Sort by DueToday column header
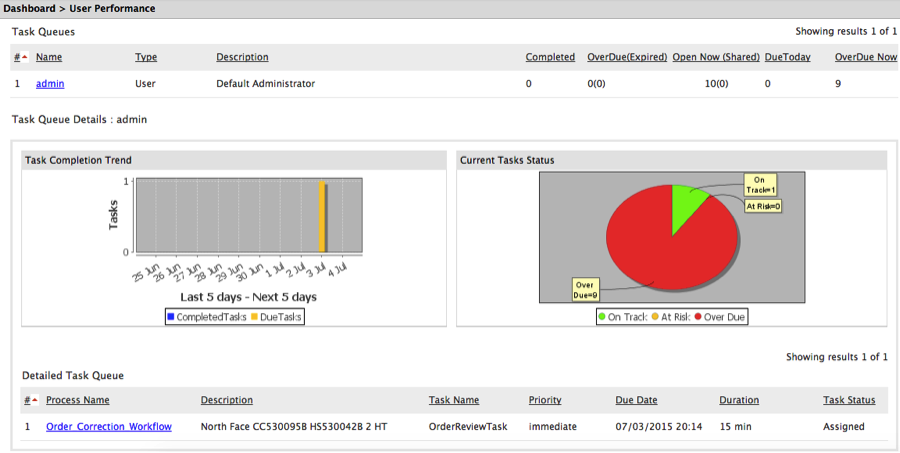Screen dimensions: 900x453 (788, 57)
